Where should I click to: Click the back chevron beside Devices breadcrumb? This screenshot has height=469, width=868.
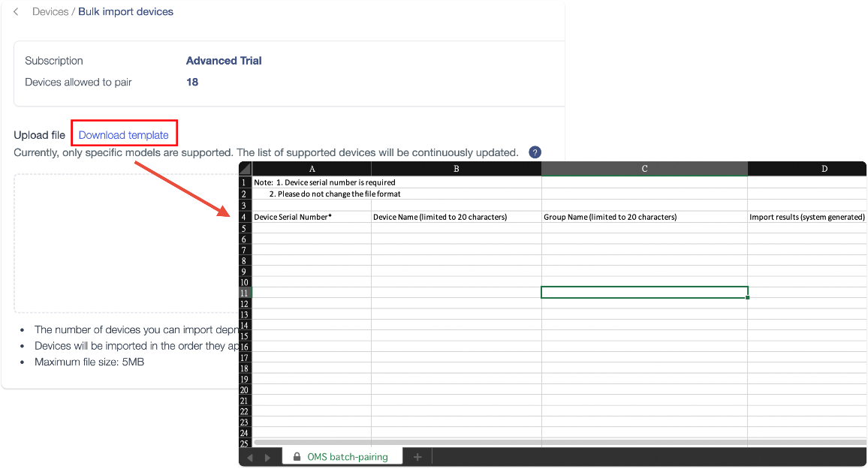click(17, 12)
